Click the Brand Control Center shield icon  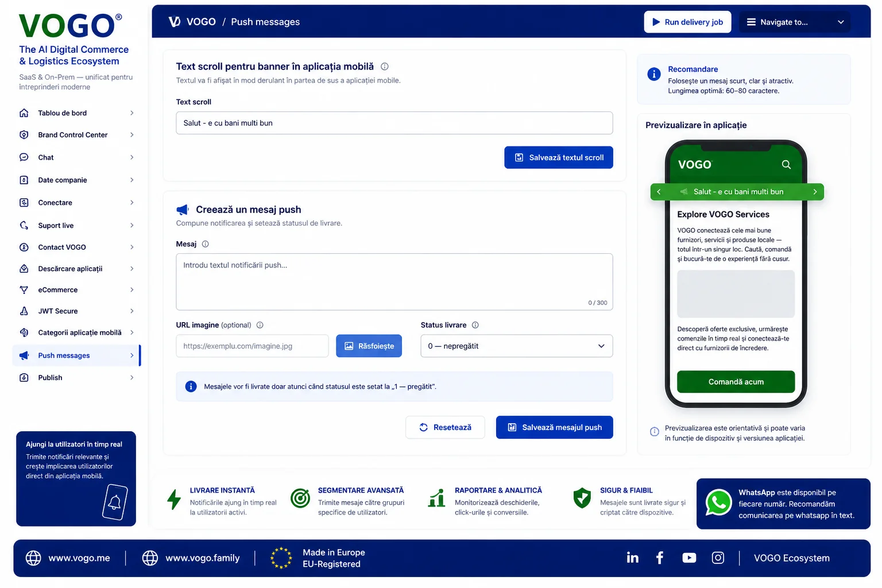click(x=24, y=135)
